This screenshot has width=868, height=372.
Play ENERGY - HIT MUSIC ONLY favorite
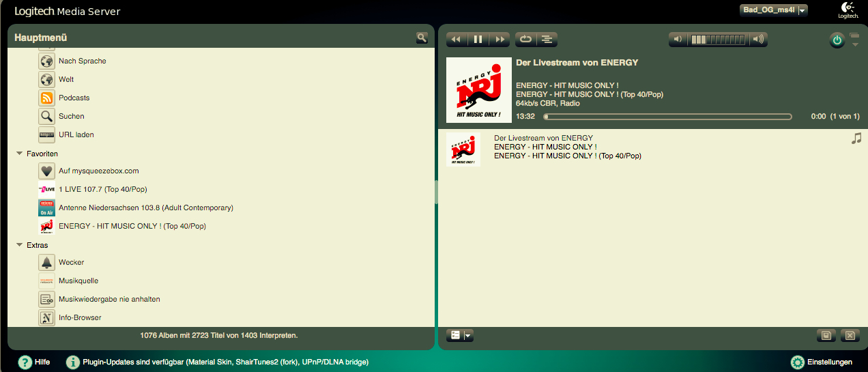coord(132,226)
